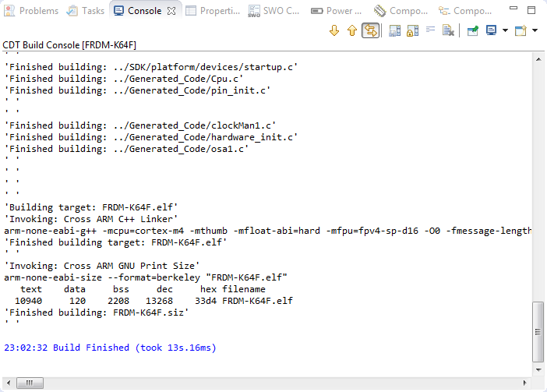Toggle Word Wrap in console
547x392 pixels.
(430, 30)
